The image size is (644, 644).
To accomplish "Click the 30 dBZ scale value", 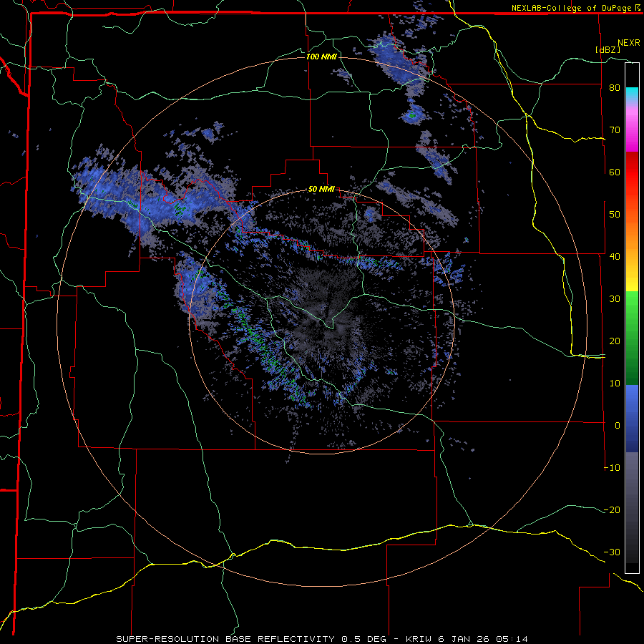I will coord(615,299).
